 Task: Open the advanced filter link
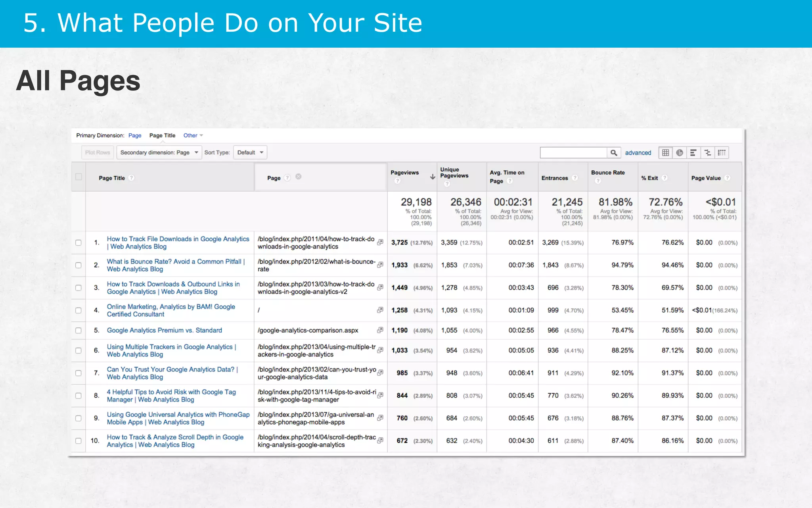tap(638, 153)
